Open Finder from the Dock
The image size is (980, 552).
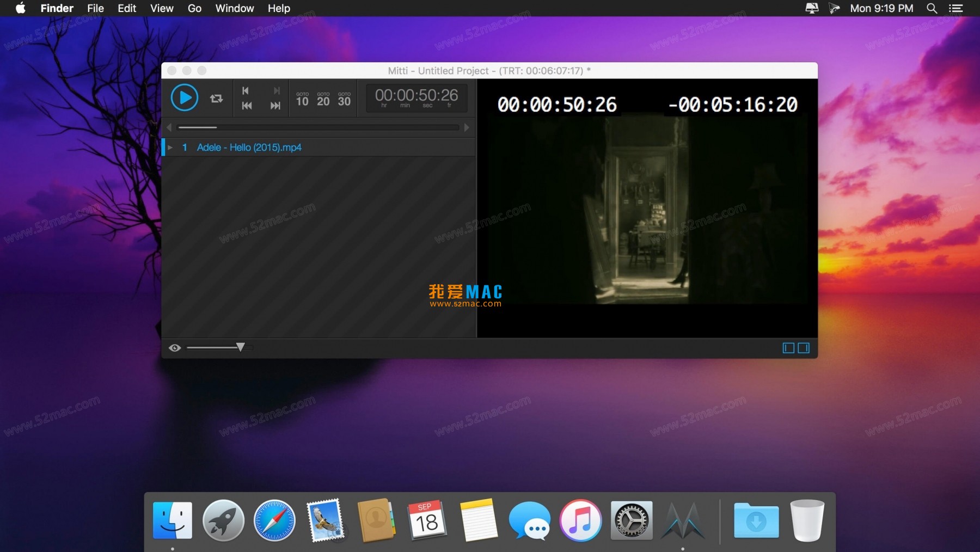(173, 520)
